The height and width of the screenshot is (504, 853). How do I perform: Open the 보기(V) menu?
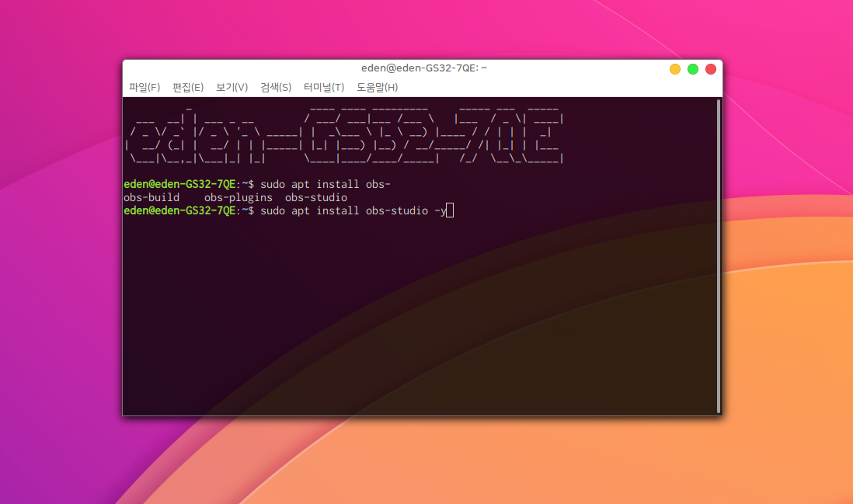click(x=232, y=87)
